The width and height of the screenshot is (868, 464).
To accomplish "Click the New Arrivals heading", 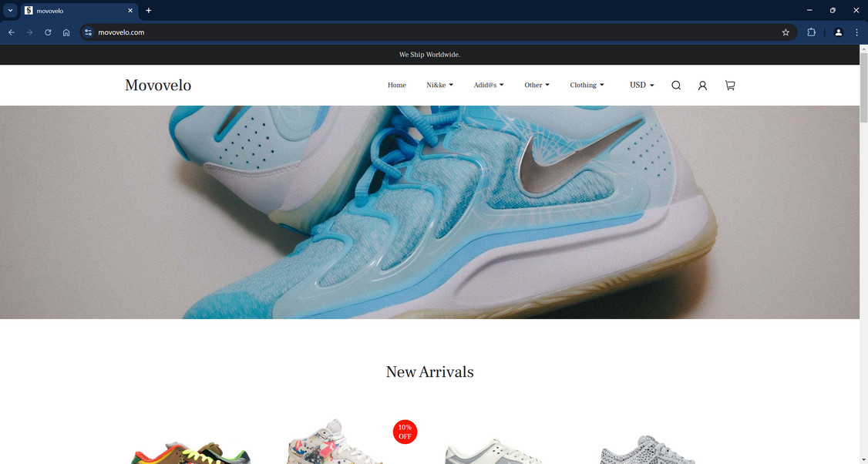I will coord(429,372).
